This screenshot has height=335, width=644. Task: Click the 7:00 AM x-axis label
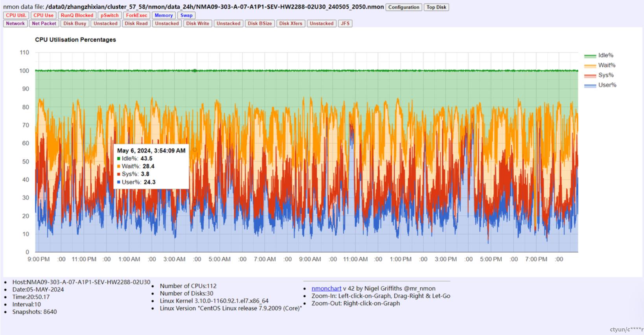[265, 259]
